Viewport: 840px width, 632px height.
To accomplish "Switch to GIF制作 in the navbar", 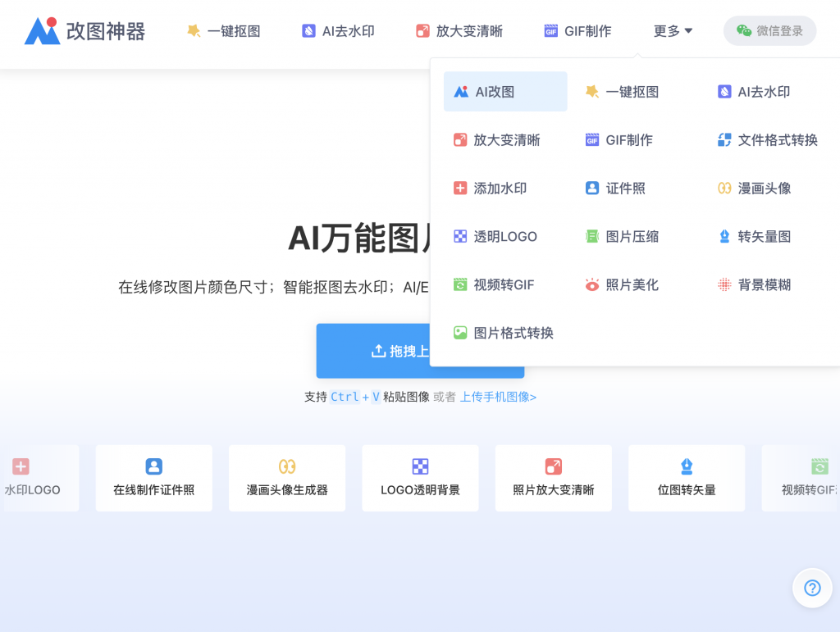I will click(577, 29).
